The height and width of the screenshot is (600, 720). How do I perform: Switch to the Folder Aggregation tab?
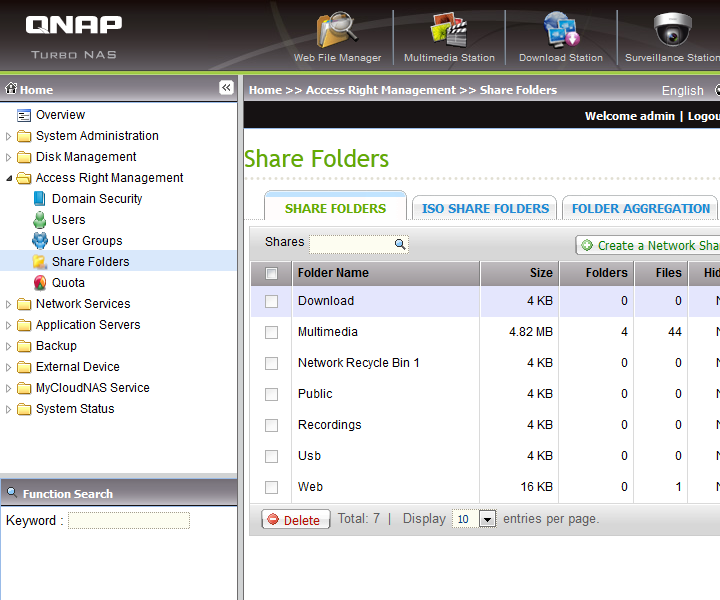pyautogui.click(x=640, y=209)
